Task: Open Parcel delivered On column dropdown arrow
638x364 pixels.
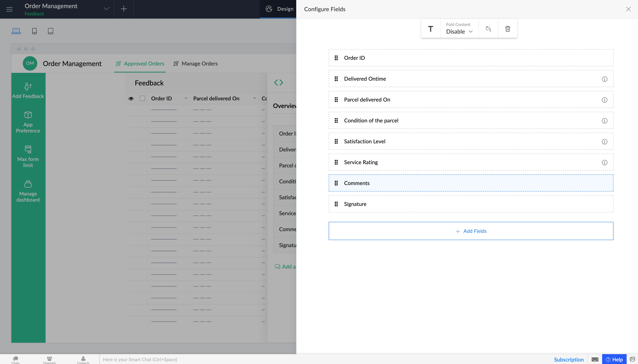Action: coord(254,98)
